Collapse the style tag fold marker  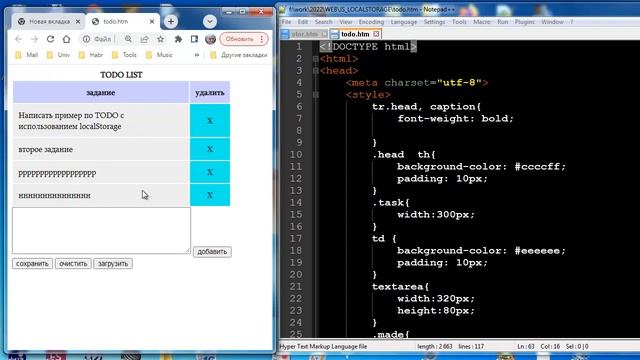316,95
